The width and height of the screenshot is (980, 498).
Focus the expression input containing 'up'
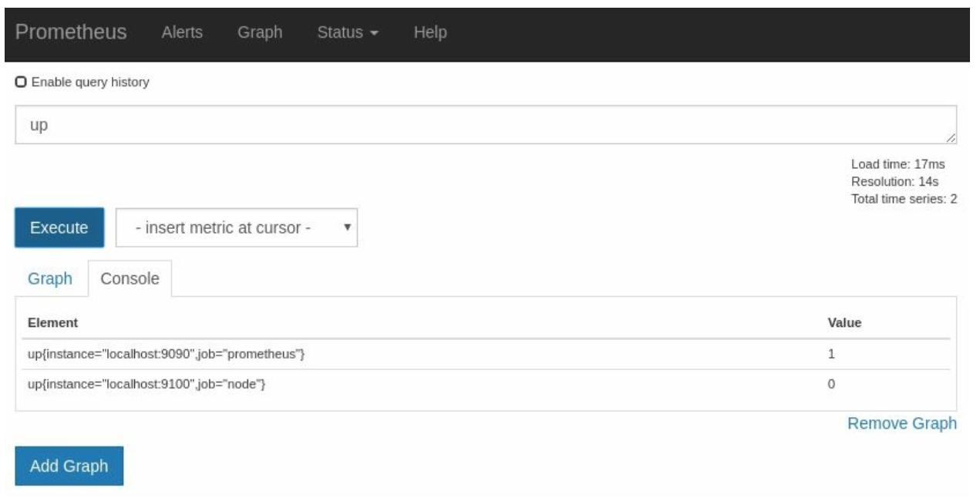point(486,125)
